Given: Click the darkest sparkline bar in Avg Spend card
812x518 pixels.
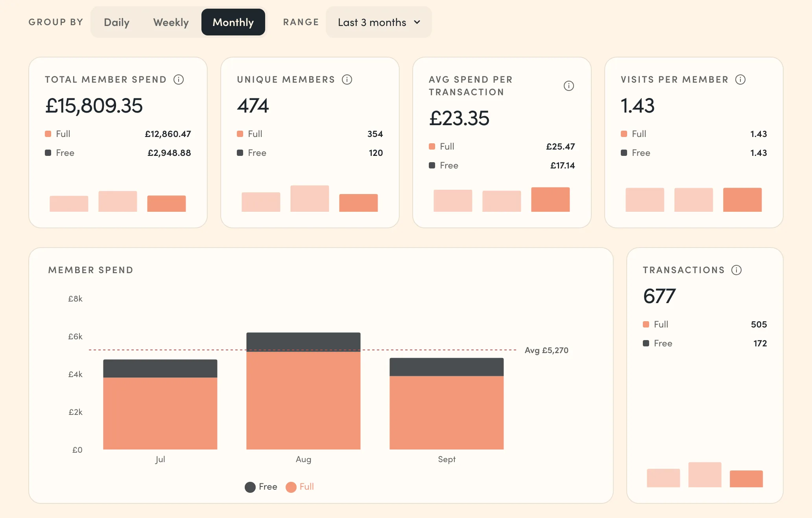Looking at the screenshot, I should tap(550, 200).
